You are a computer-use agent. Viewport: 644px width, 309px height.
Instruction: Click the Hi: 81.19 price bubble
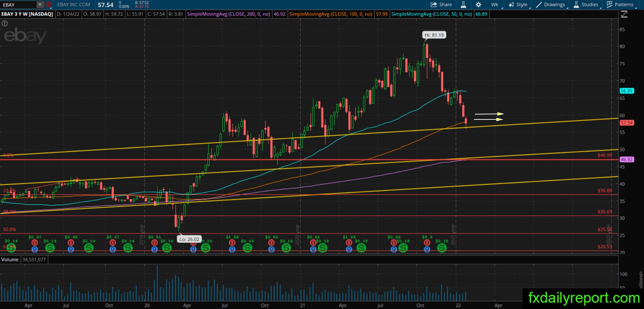[x=434, y=35]
